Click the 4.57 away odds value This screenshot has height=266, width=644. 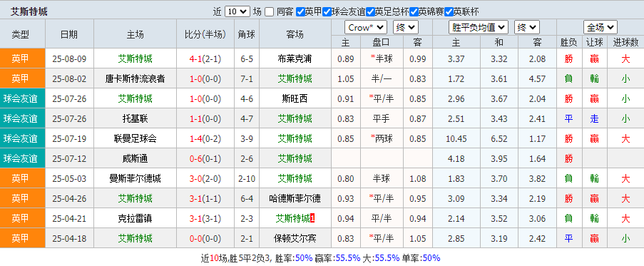(x=537, y=78)
